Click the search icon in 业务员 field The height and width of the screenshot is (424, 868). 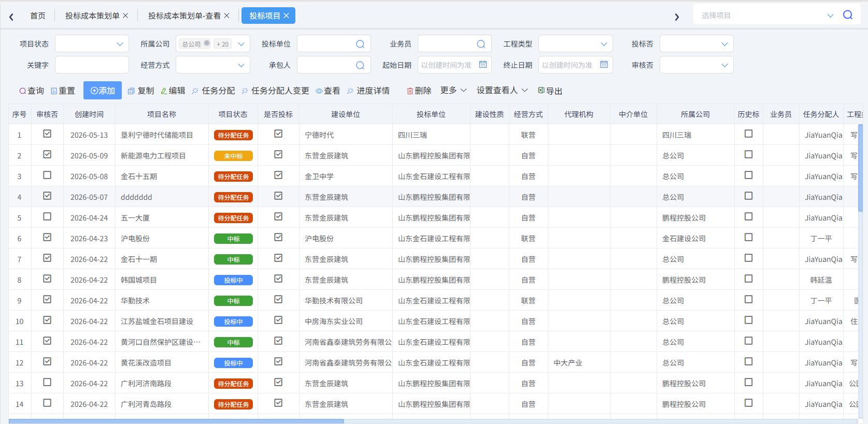click(x=481, y=44)
